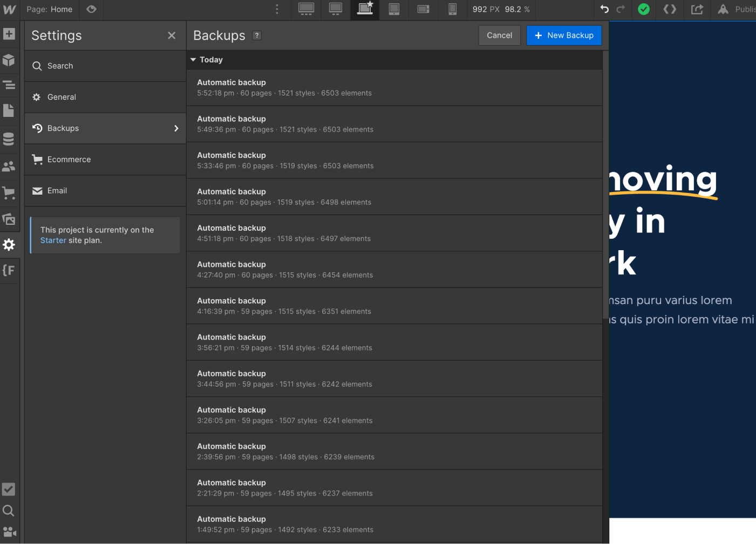Click the undo arrow
The image size is (756, 544).
[604, 9]
